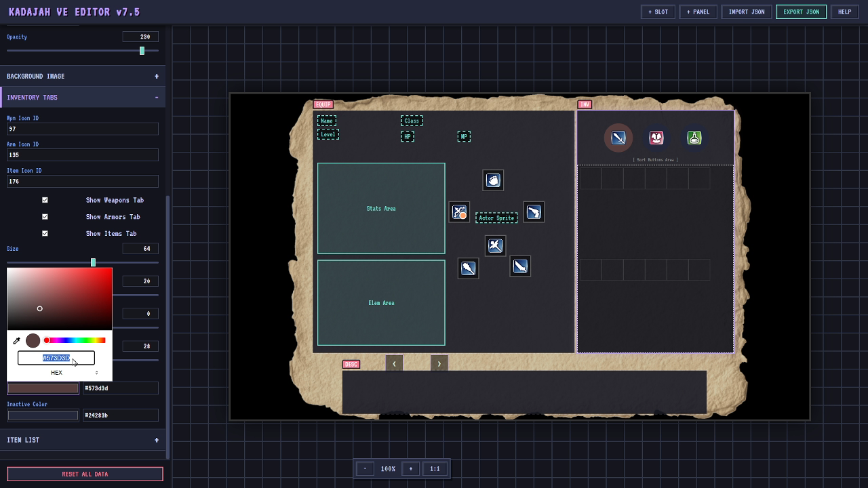Viewport: 868px width, 488px height.
Task: Click RESET ALL DATA button
Action: point(85,474)
